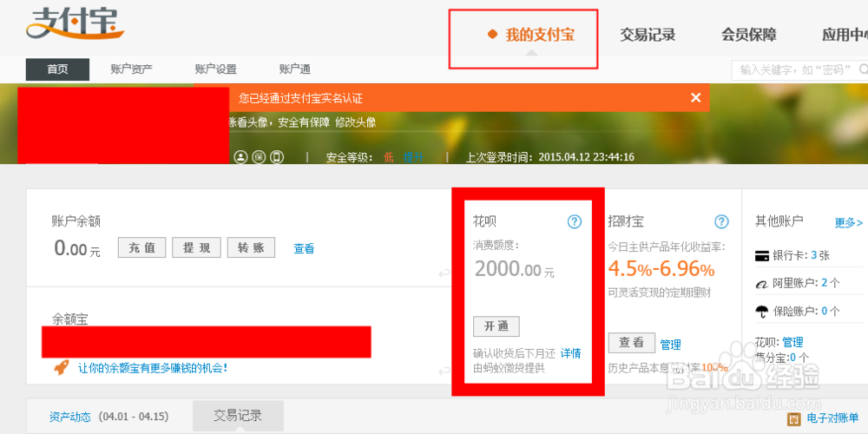
Task: Open the 详情 link under 花呗
Action: pyautogui.click(x=571, y=354)
